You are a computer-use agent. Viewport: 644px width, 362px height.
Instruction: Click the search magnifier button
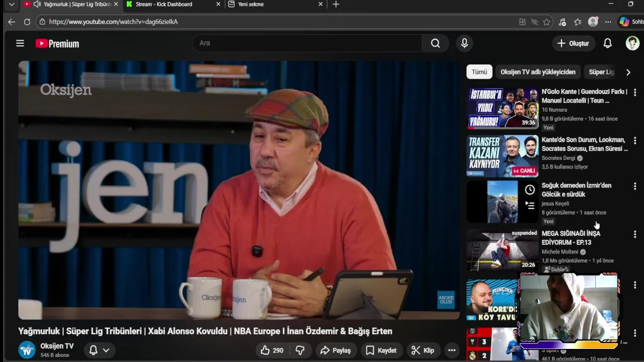(x=435, y=43)
